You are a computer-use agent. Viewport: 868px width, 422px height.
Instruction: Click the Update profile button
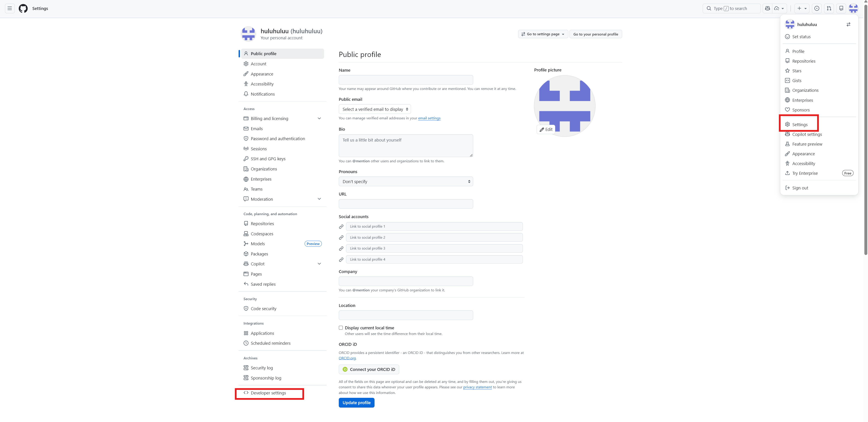(356, 403)
